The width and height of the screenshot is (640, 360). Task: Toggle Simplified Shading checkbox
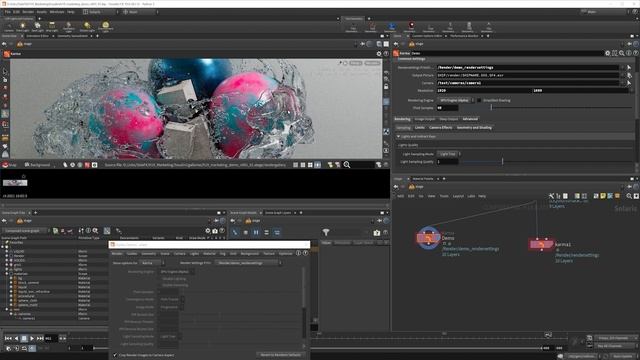coord(479,100)
